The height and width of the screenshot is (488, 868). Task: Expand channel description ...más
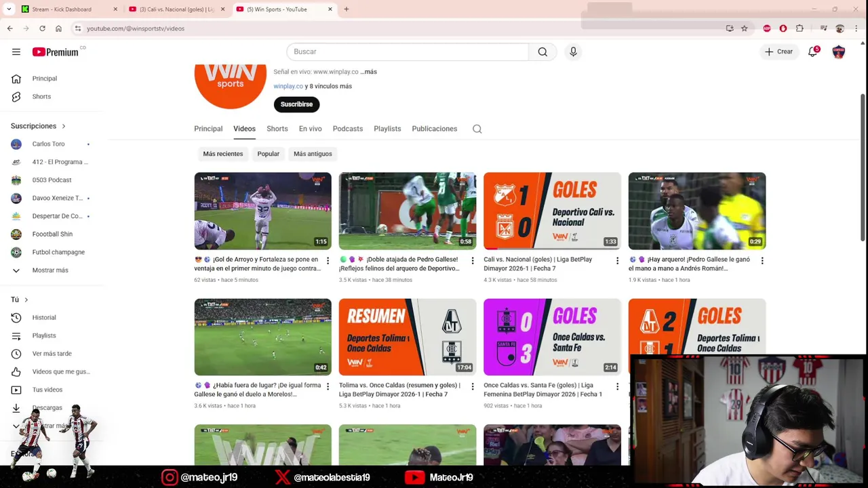click(x=368, y=72)
